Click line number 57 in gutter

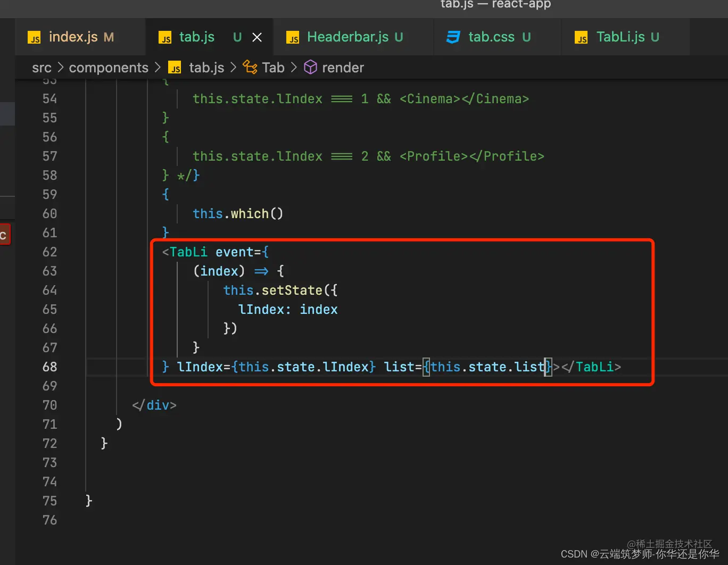point(49,156)
